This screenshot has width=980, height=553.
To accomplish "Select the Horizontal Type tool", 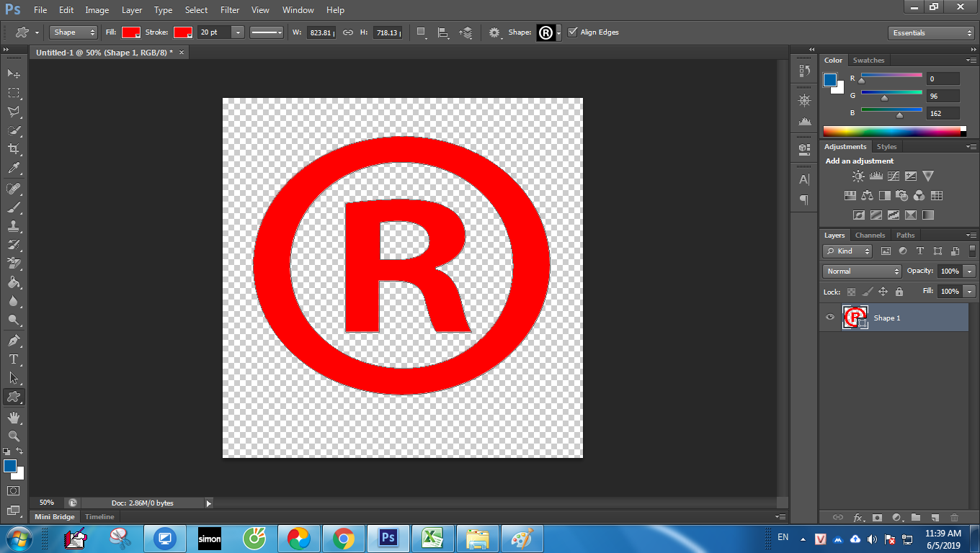I will pyautogui.click(x=14, y=359).
